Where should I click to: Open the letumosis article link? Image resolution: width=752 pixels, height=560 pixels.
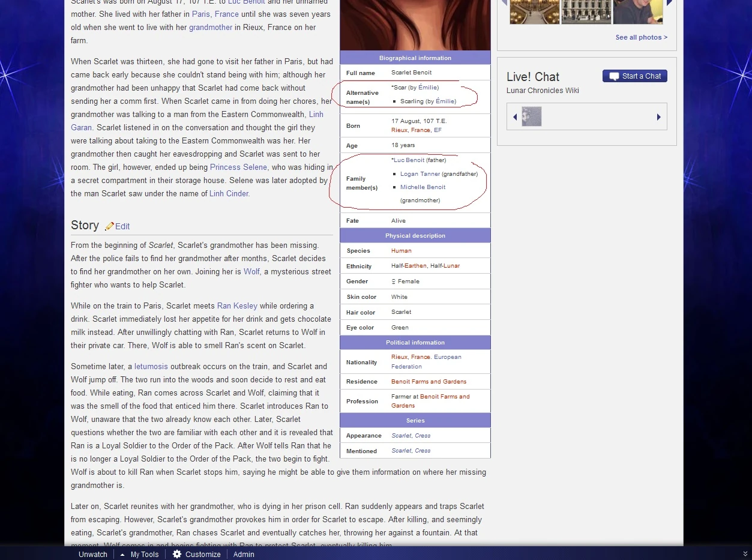(x=151, y=366)
